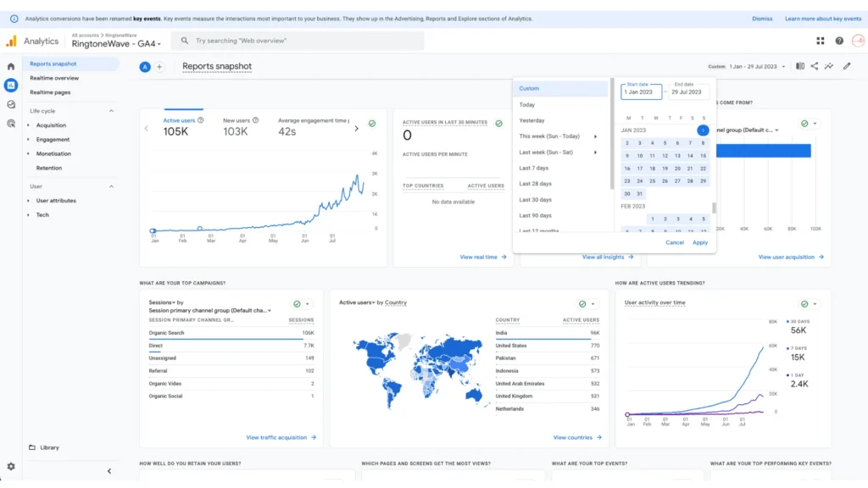Click the All Users segment A badge
The image size is (868, 488).
coord(144,67)
